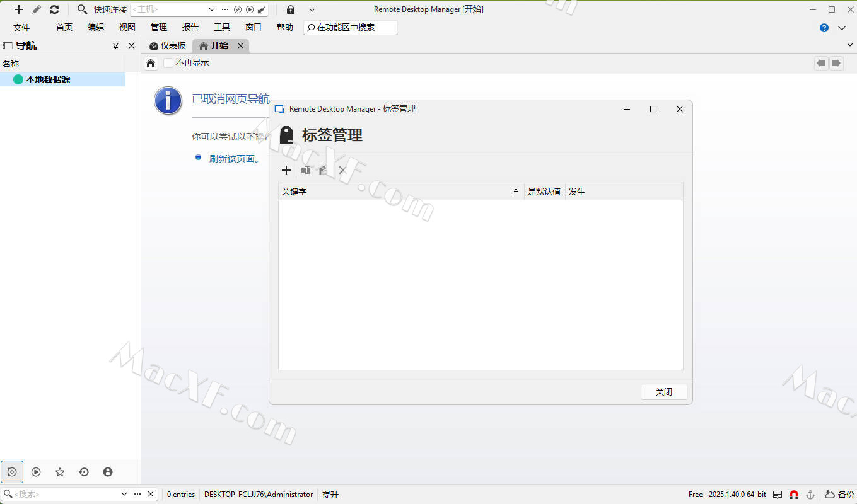Viewport: 857px width, 504px height.
Task: Click the 备份 cloud backup button
Action: coord(839,495)
